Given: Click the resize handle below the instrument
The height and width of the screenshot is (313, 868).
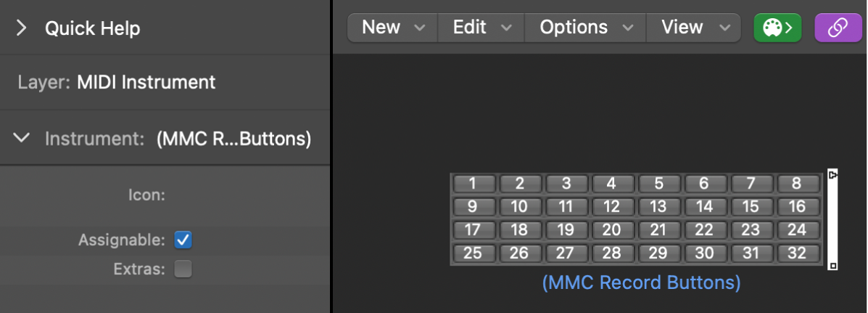Looking at the screenshot, I should [833, 266].
